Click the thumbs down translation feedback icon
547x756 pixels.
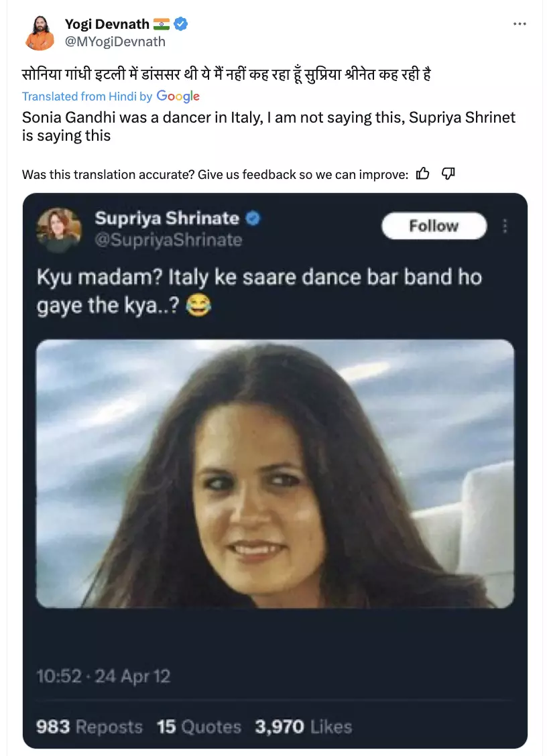[x=448, y=174]
